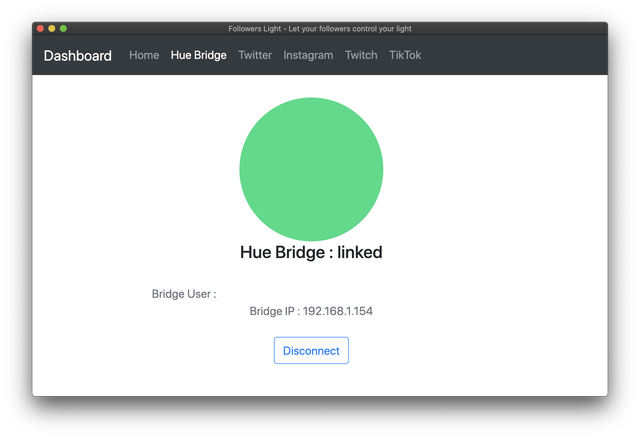Click the green bridge status circle

click(311, 169)
